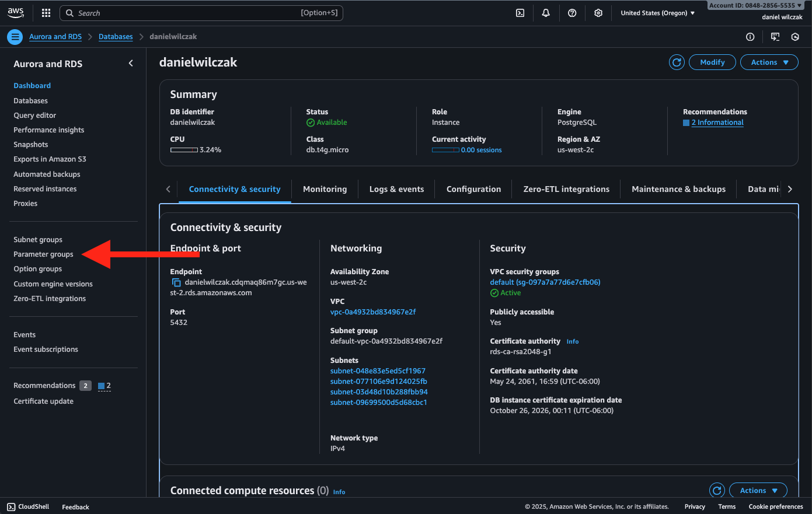Refresh the danielwilczak database details
This screenshot has width=812, height=514.
(x=677, y=62)
